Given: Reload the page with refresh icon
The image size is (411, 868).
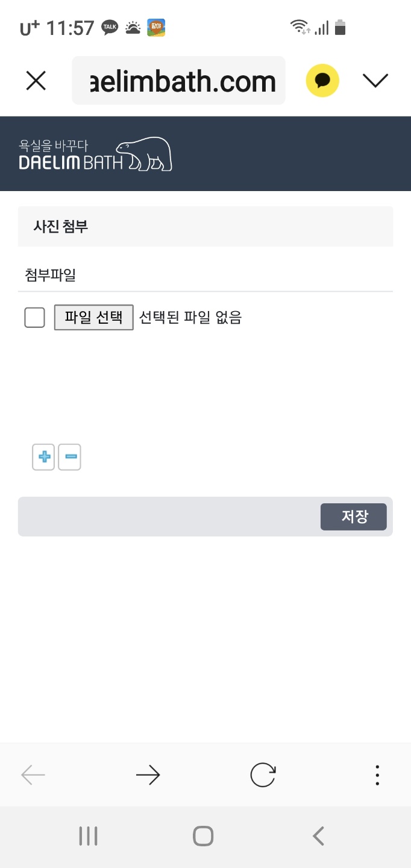Looking at the screenshot, I should click(x=263, y=775).
